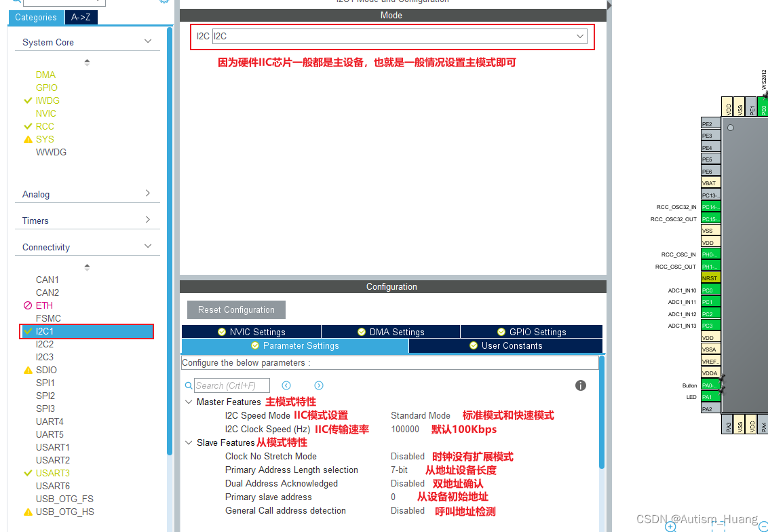Screen dimensions: 768x532
Task: Expand the Timers category
Action: tap(148, 219)
